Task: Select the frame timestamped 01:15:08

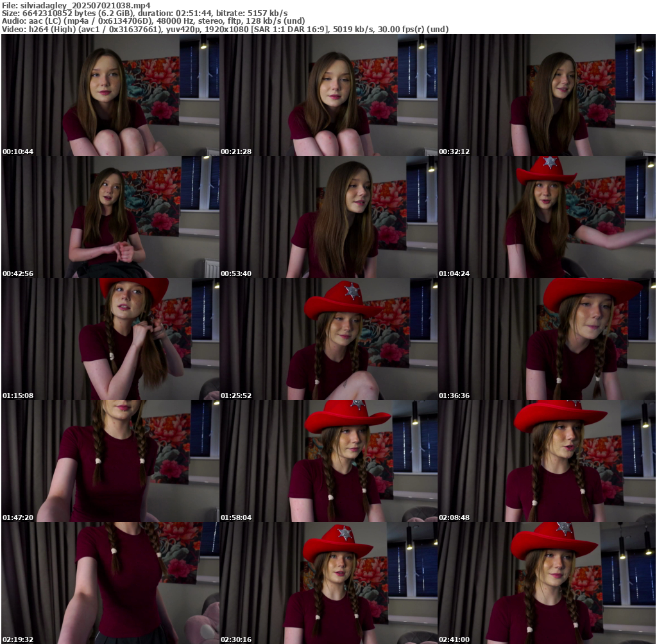Action: pos(110,339)
